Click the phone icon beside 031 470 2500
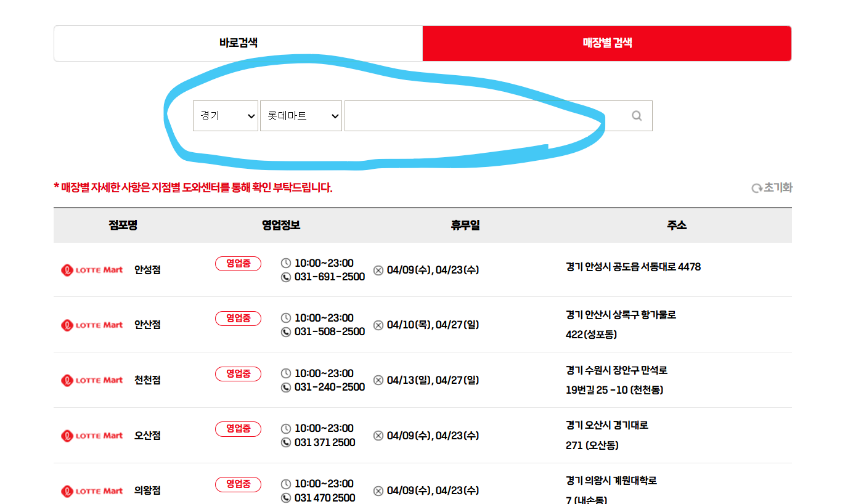 pyautogui.click(x=286, y=498)
